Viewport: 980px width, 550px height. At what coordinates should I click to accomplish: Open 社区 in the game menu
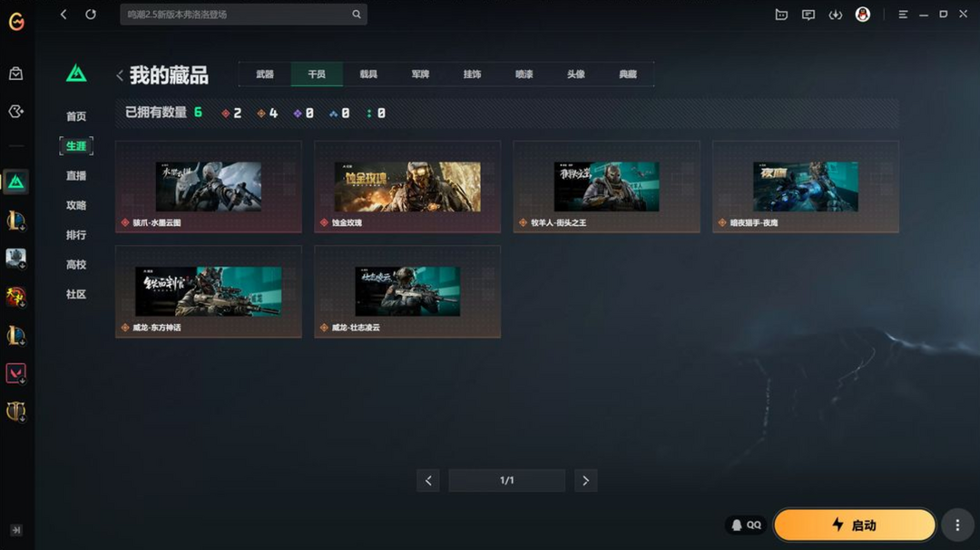pos(76,294)
